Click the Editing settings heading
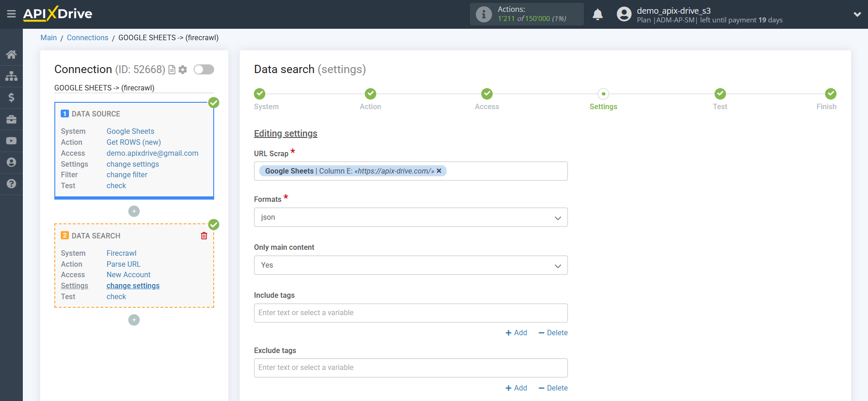868x401 pixels. (285, 134)
